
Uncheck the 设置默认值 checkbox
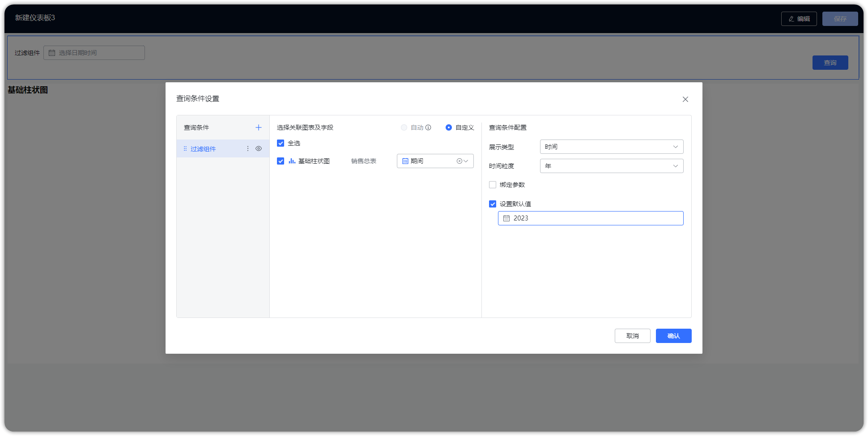point(493,204)
